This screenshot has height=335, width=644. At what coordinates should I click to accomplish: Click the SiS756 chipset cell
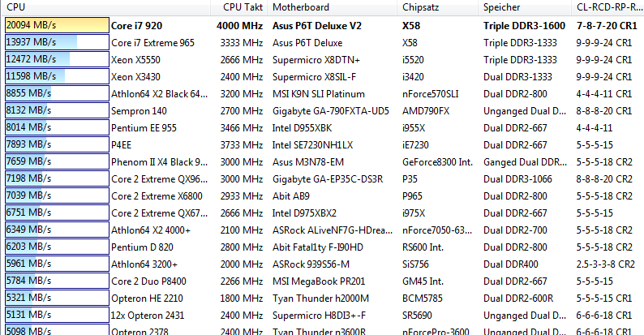point(415,264)
